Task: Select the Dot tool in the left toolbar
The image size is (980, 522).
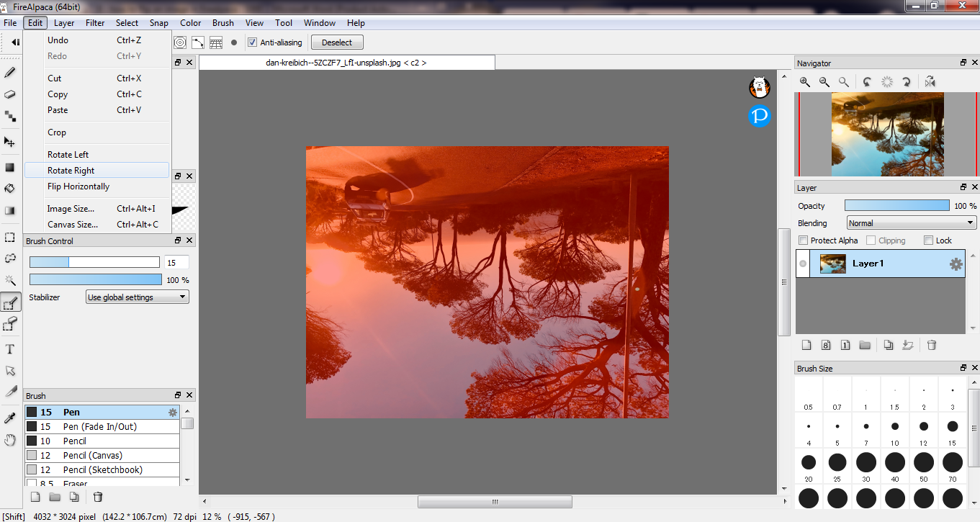Action: (10, 117)
